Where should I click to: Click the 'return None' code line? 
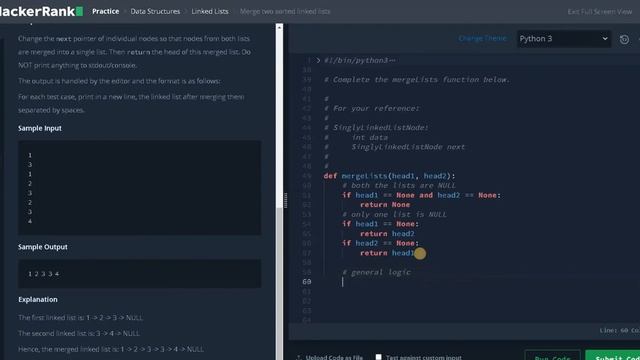coord(385,204)
